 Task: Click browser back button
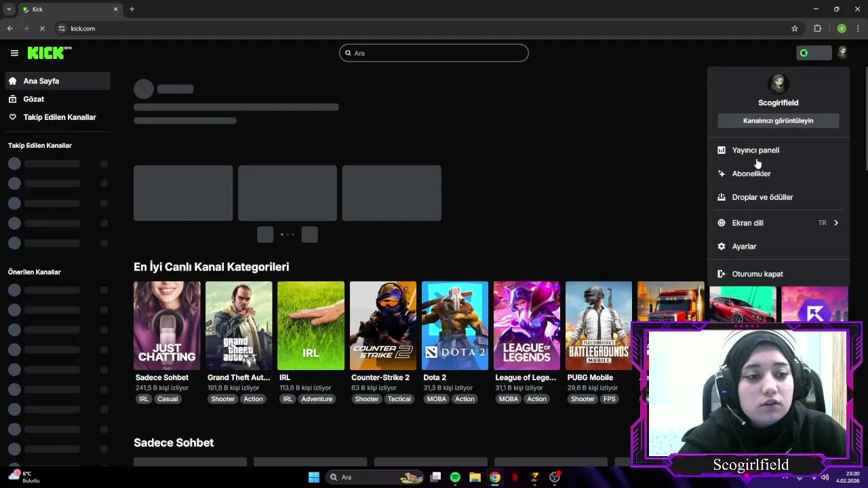(x=9, y=28)
